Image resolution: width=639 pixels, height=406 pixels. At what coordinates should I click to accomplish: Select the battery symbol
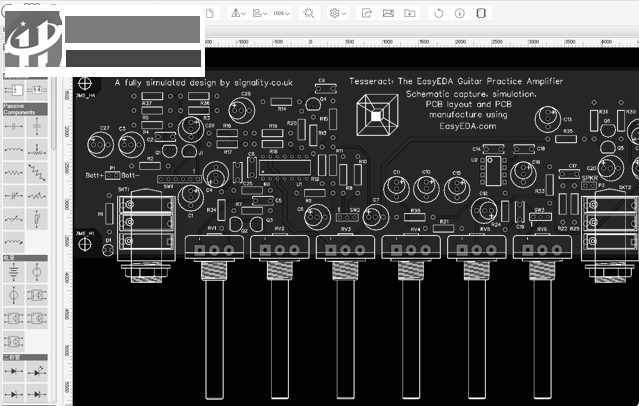point(13,272)
